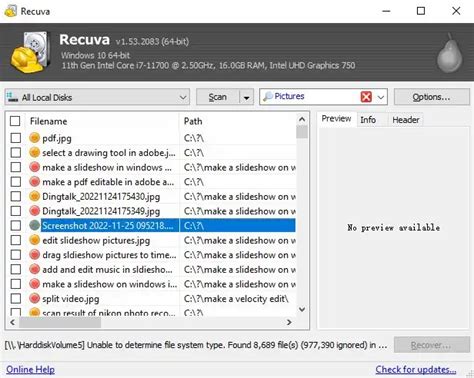The image size is (474, 378).
Task: Click the vertical scrollbar up arrow
Action: [x=302, y=119]
